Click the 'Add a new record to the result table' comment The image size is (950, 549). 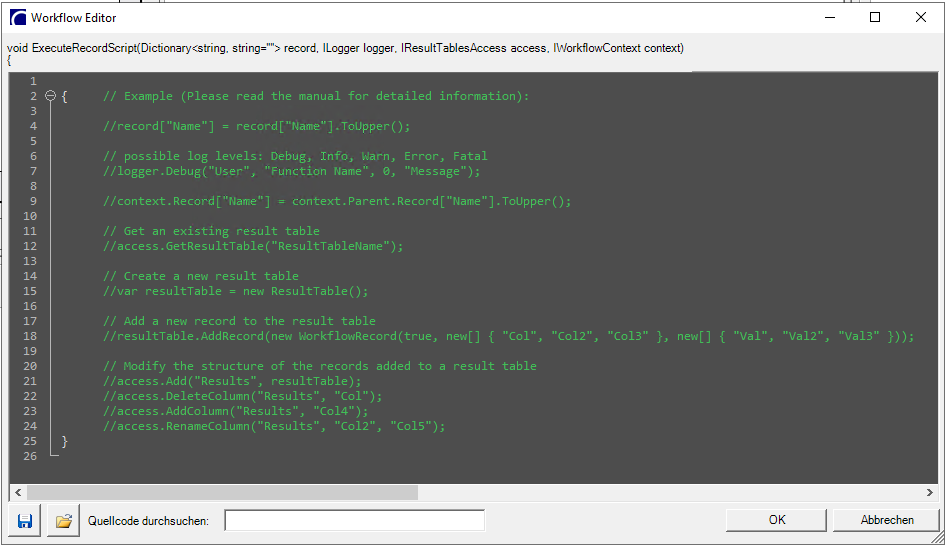click(x=239, y=321)
